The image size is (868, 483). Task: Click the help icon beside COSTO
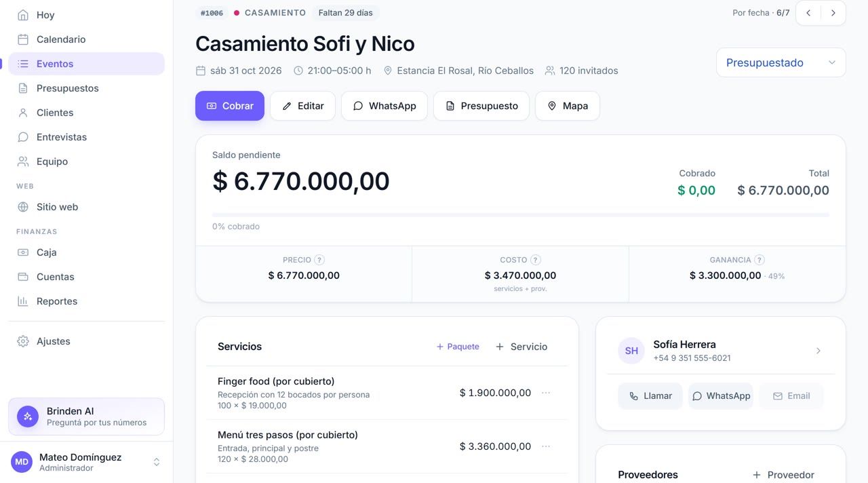536,260
